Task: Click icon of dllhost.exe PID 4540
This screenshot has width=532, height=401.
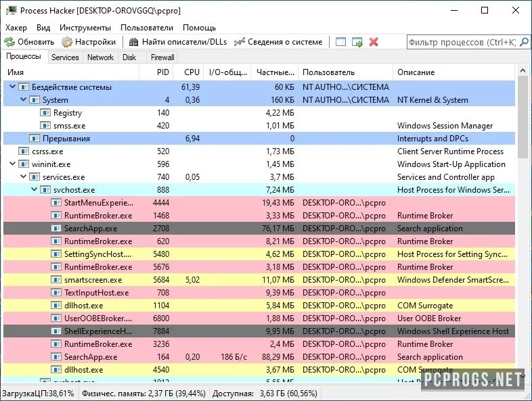Action: (56, 370)
